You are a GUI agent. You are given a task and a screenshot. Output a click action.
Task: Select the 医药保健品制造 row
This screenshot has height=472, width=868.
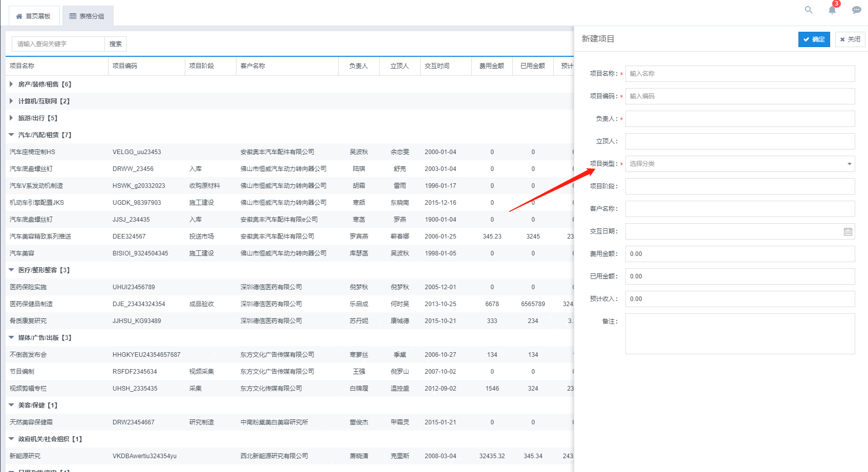290,304
